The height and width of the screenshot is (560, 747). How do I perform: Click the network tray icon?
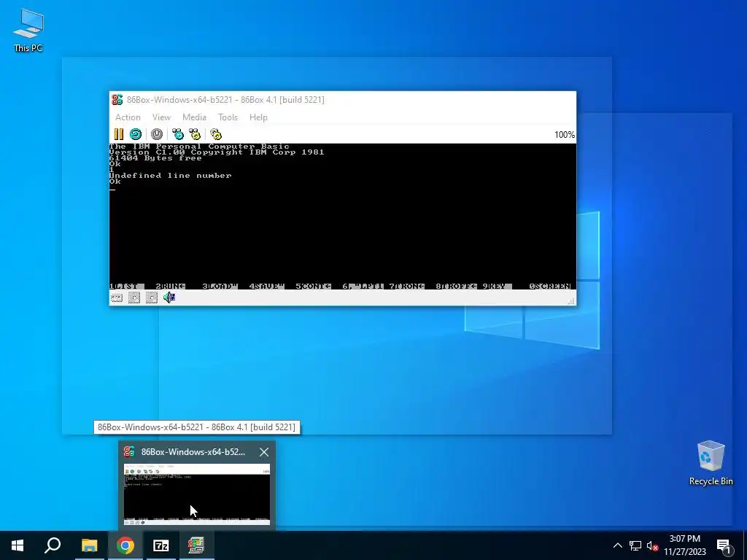(x=635, y=545)
